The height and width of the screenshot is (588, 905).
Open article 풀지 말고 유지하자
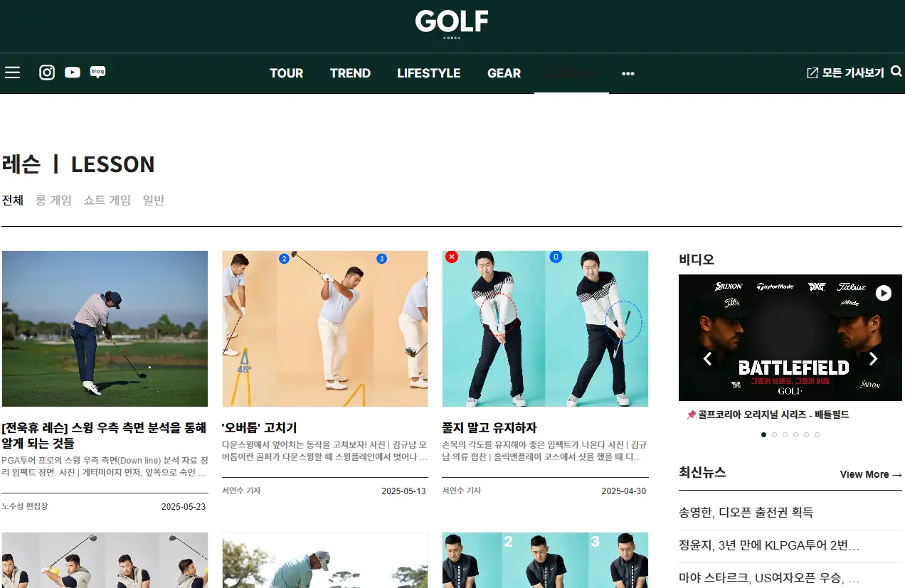[x=489, y=427]
